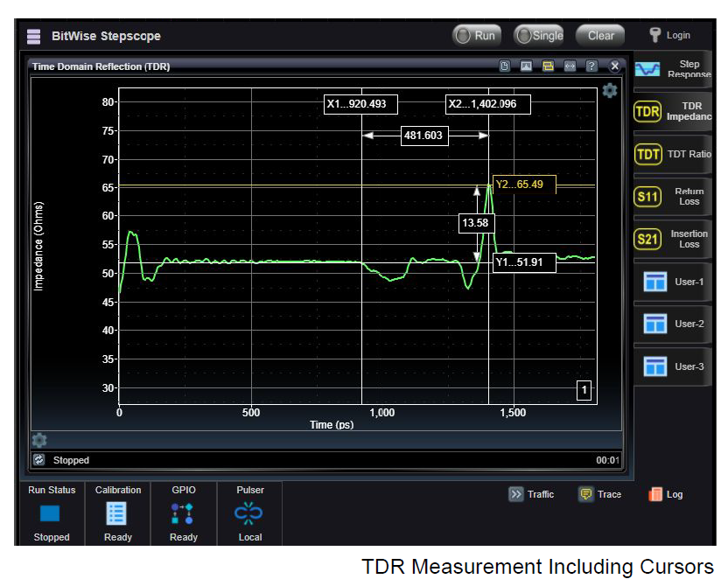Viewport: 728px width, 586px height.
Task: Close the Time Domain Reflection panel
Action: pyautogui.click(x=615, y=66)
